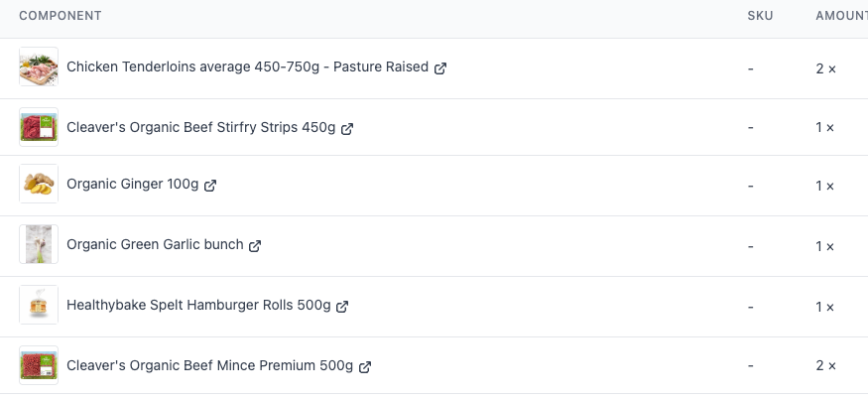Open Healthybake Spelt Hamburger Rolls 500g link
868x399 pixels.
198,305
